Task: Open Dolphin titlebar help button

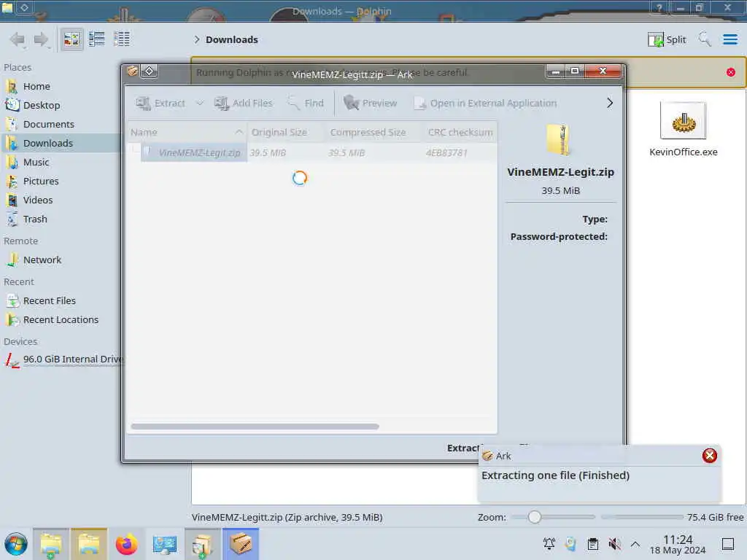Action: click(659, 7)
